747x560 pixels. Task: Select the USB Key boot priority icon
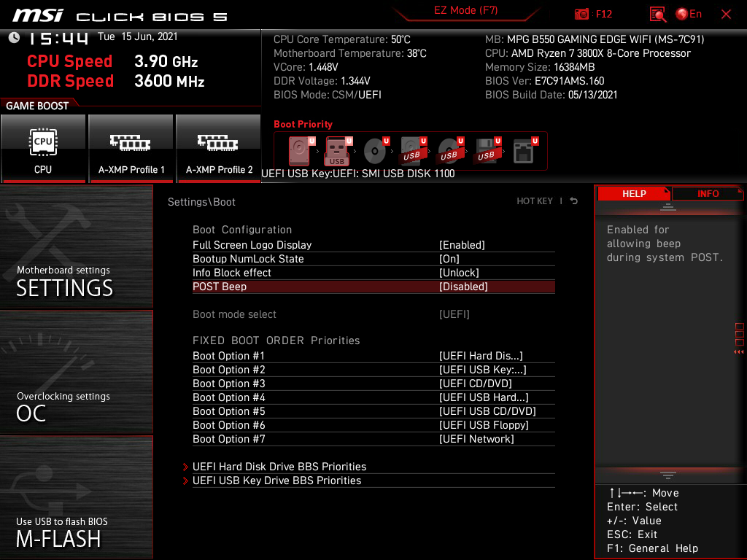(338, 151)
